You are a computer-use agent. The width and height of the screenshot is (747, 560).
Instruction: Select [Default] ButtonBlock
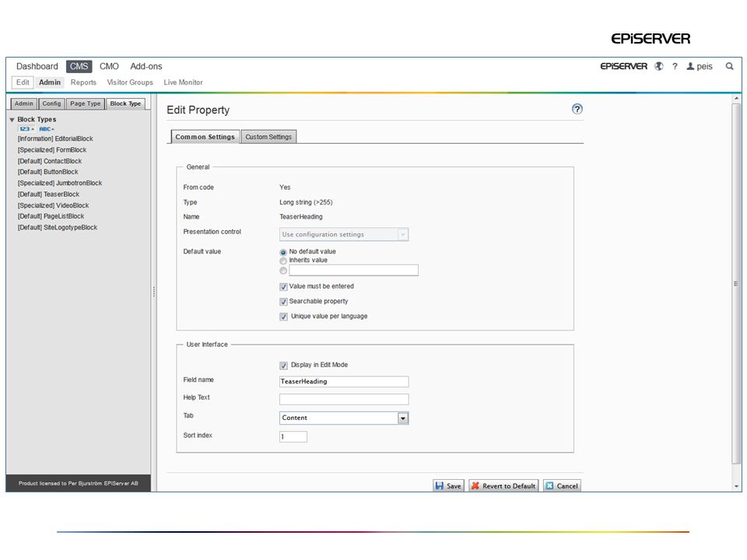click(x=47, y=172)
